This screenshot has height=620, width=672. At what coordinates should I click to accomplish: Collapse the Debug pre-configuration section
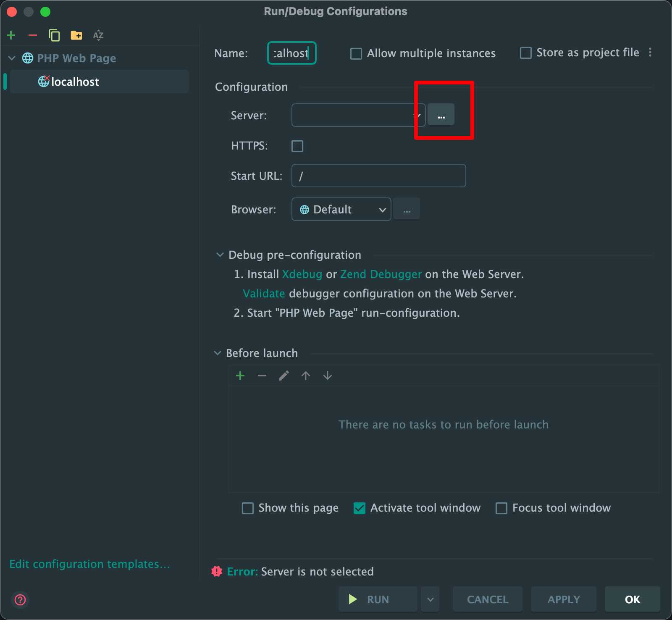pos(220,255)
